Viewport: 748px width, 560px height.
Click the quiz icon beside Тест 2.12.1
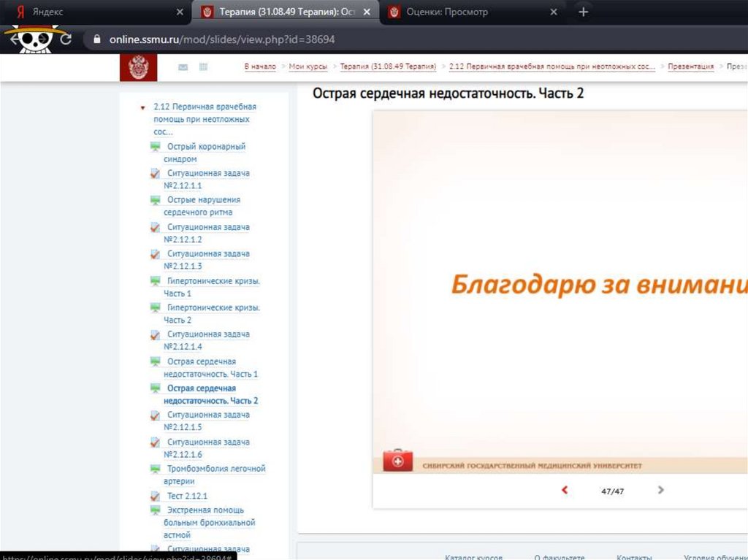(155, 496)
